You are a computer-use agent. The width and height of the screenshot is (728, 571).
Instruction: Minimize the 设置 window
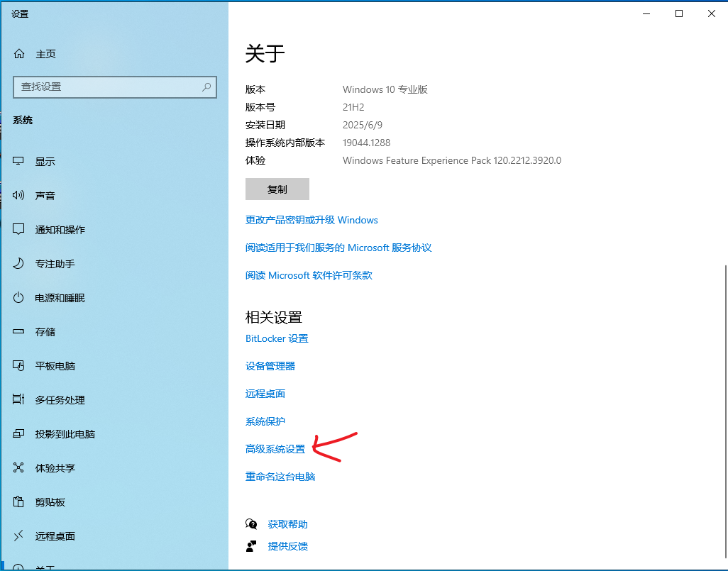[x=646, y=14]
